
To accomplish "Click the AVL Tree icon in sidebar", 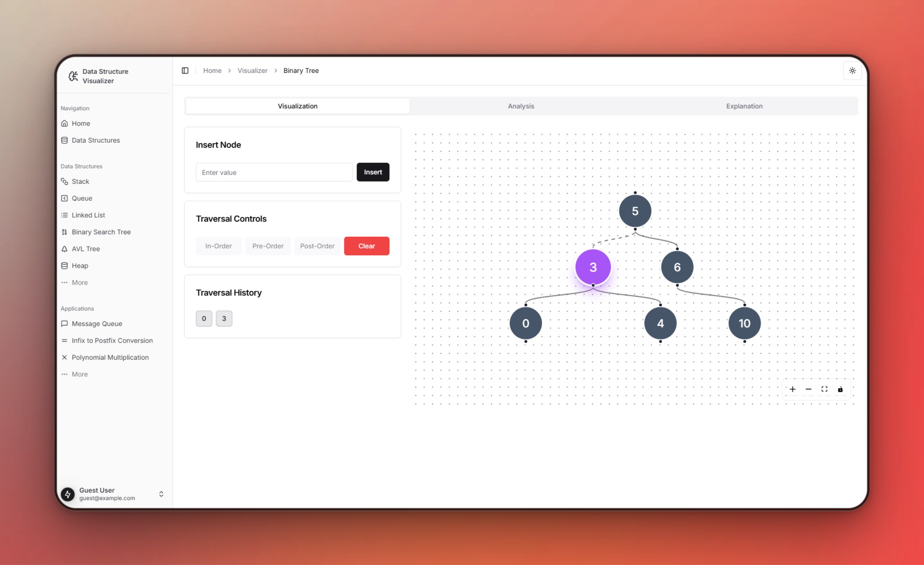I will point(65,248).
